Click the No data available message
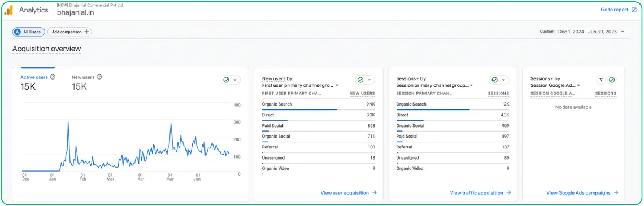Image resolution: width=644 pixels, height=206 pixels. [x=573, y=107]
